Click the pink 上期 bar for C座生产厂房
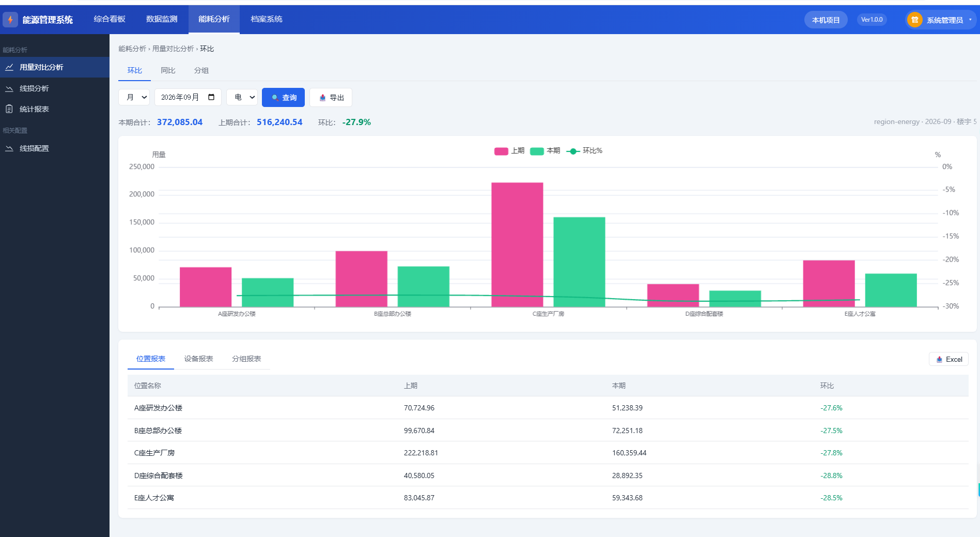This screenshot has height=537, width=980. tap(517, 244)
